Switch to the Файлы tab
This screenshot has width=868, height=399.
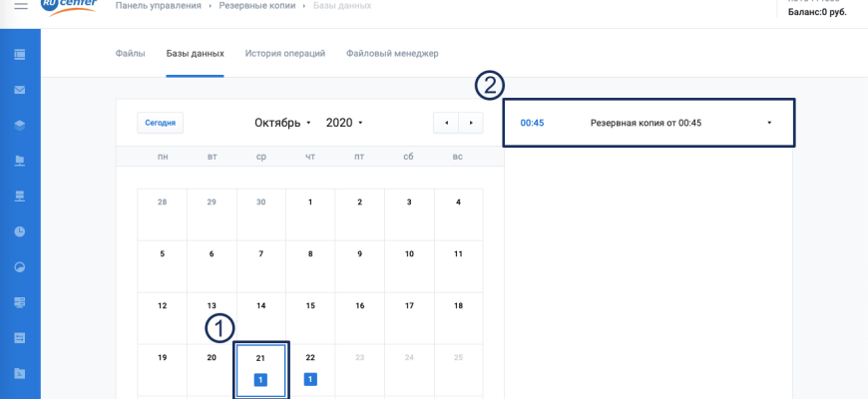click(130, 53)
